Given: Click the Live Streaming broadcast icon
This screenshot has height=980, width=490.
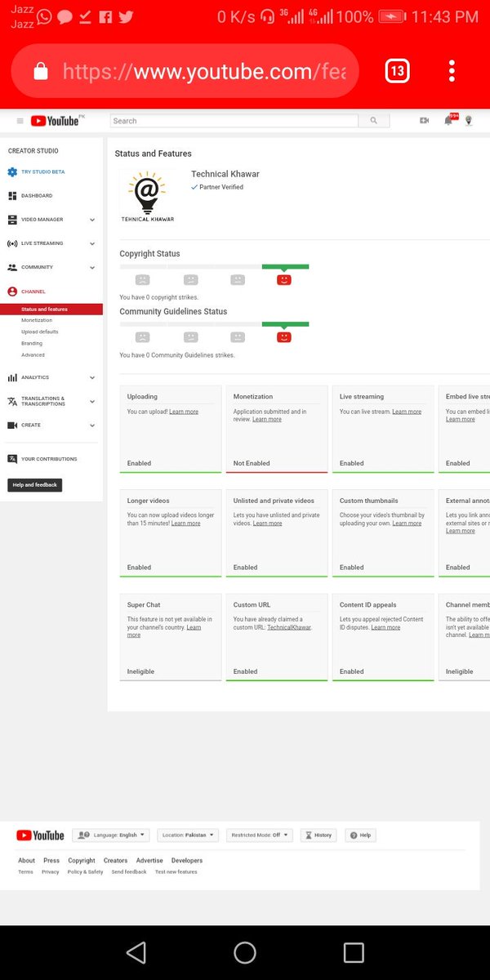Looking at the screenshot, I should click(12, 243).
